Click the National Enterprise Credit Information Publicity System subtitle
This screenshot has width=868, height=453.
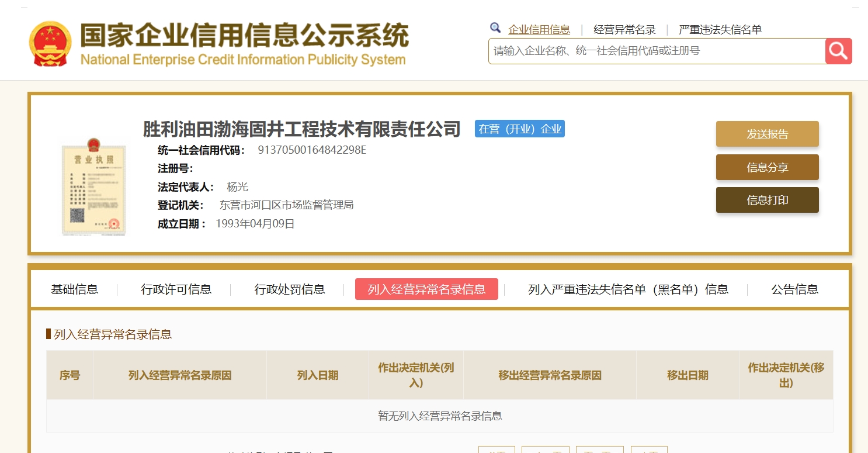(x=243, y=60)
